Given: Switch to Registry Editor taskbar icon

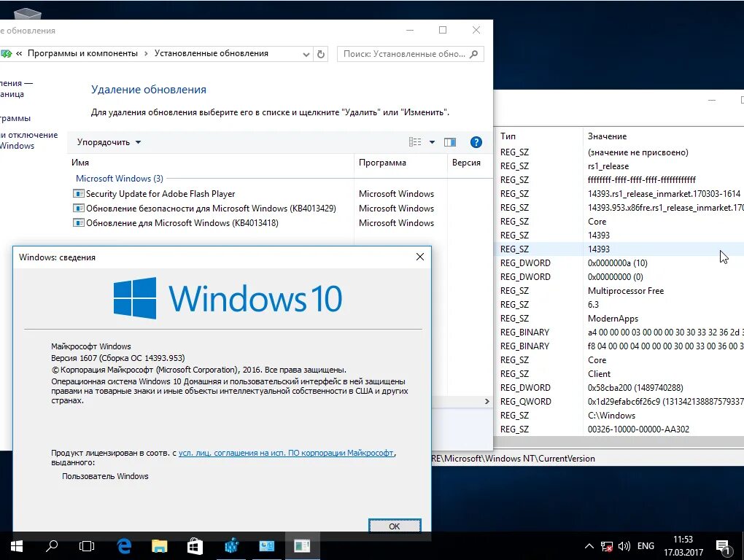Looking at the screenshot, I should [x=231, y=546].
